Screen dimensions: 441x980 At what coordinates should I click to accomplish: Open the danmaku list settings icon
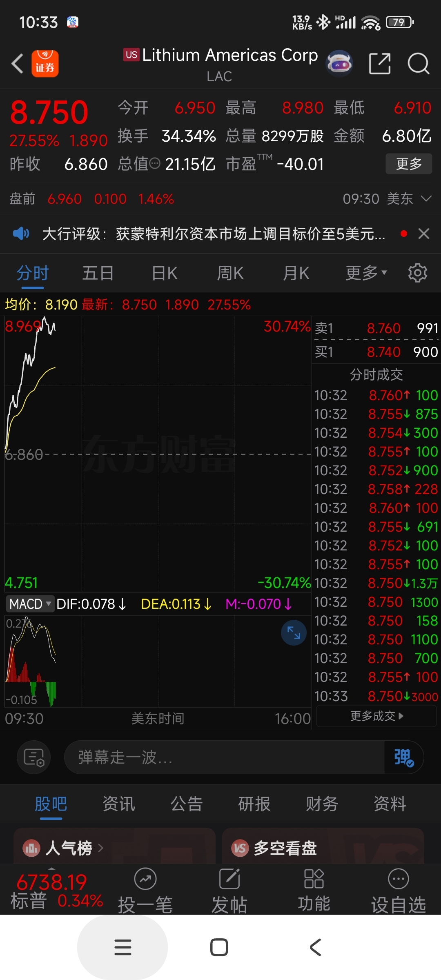coord(34,757)
